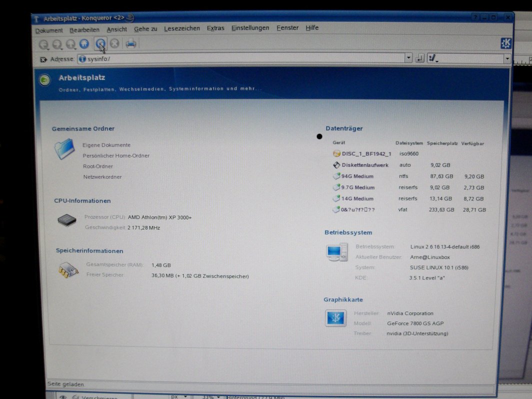Click the 233,63 GB storage value

click(441, 209)
